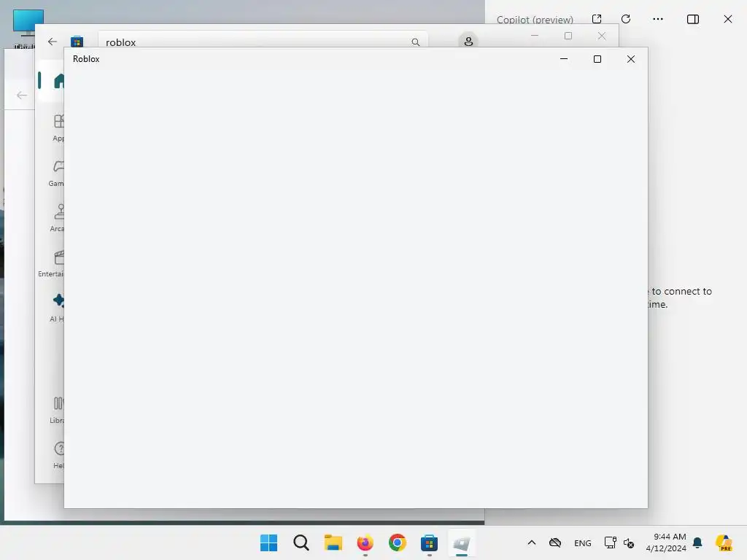Open the Windows Start menu
This screenshot has height=560, width=747.
(x=268, y=542)
